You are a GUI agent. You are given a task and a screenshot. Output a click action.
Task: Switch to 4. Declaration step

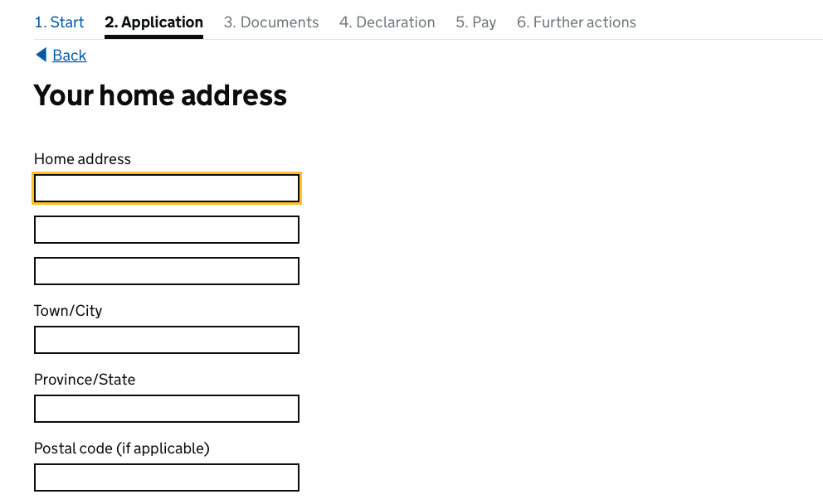click(387, 22)
